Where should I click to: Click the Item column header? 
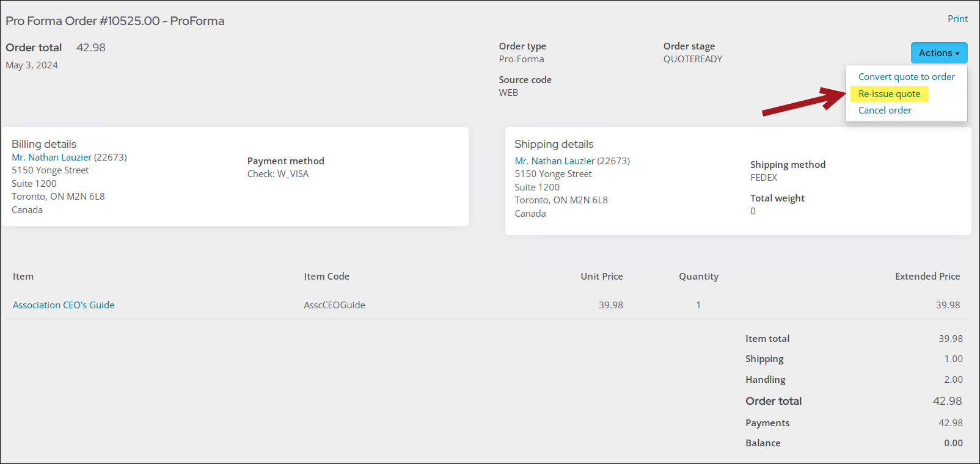(x=23, y=277)
